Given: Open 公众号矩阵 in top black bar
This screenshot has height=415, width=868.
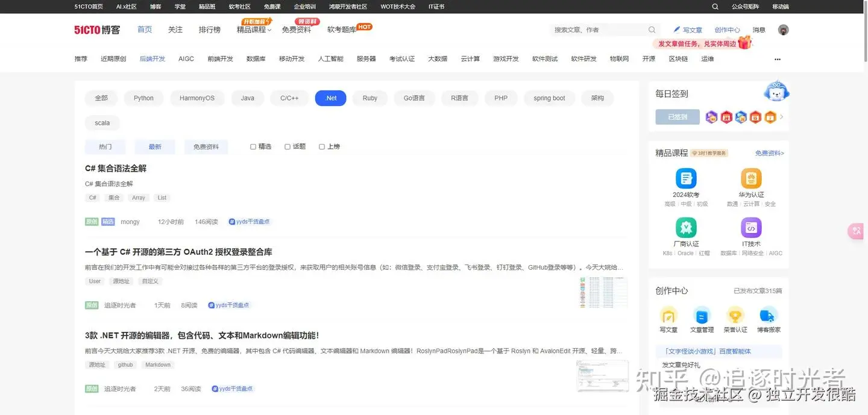Looking at the screenshot, I should pyautogui.click(x=744, y=7).
